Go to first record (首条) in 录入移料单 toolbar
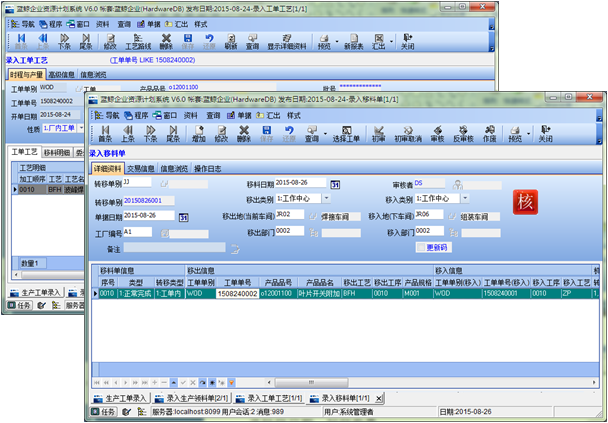The image size is (608, 423). pyautogui.click(x=105, y=134)
